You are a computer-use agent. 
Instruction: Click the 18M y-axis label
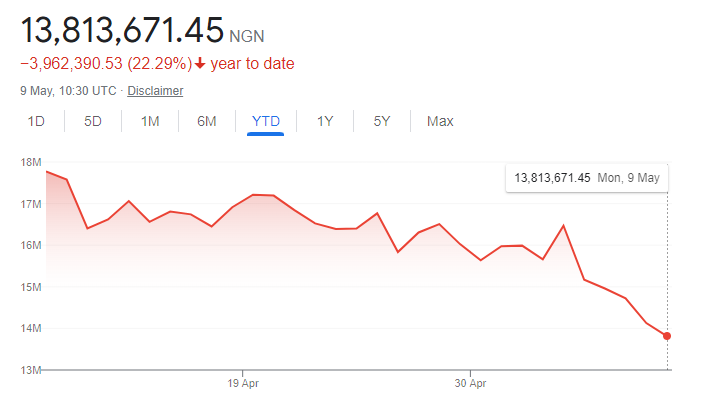tap(30, 162)
